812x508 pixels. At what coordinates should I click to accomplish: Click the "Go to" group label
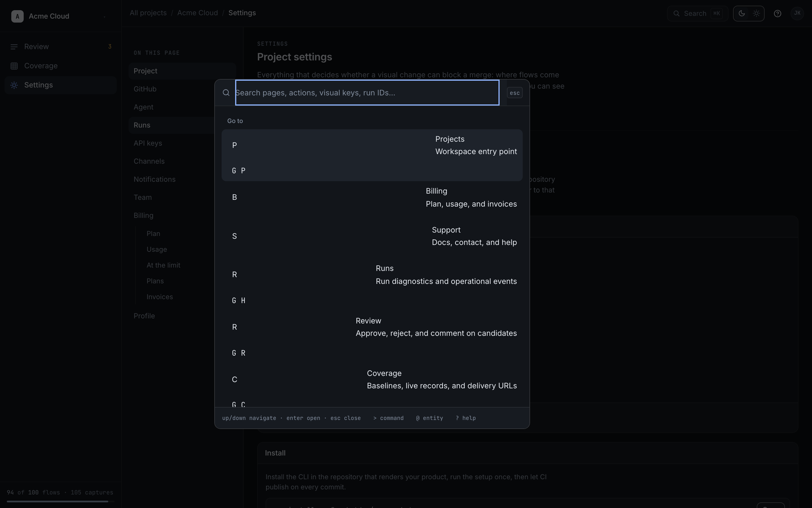point(235,121)
